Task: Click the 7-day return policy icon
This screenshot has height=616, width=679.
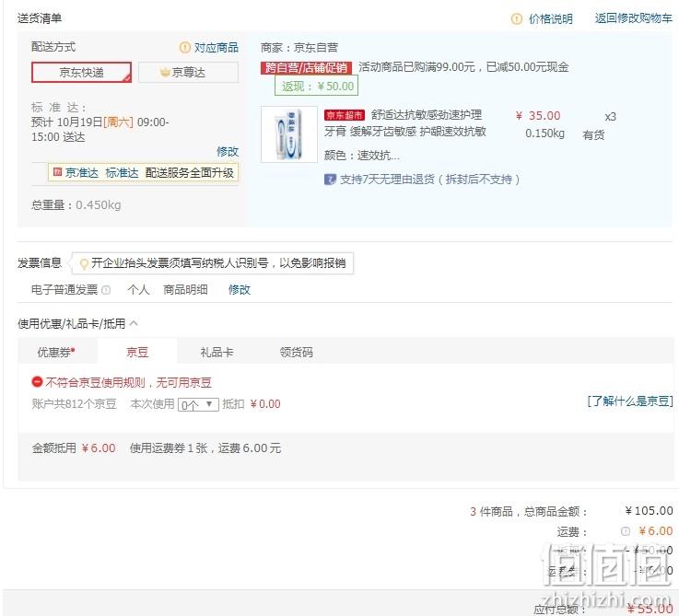Action: click(330, 180)
